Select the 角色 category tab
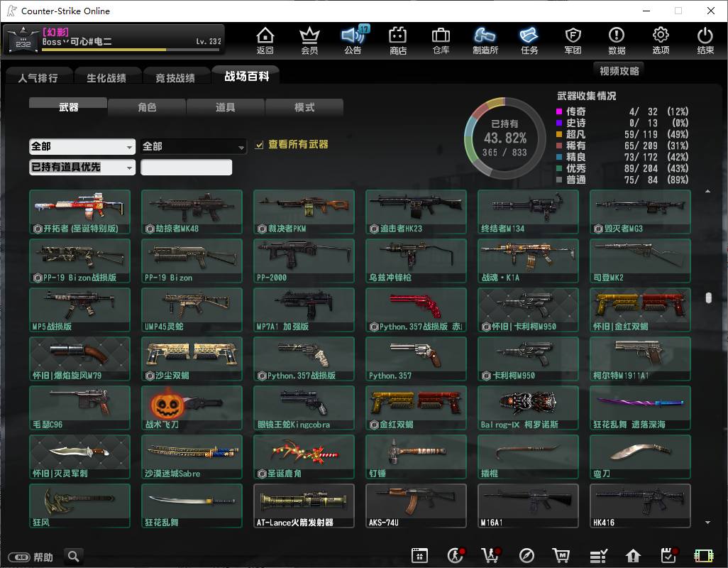 click(147, 107)
